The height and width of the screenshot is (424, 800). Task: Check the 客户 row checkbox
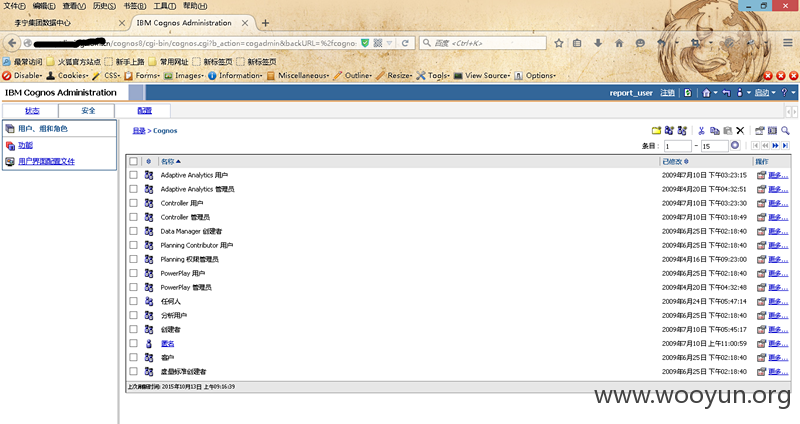134,357
